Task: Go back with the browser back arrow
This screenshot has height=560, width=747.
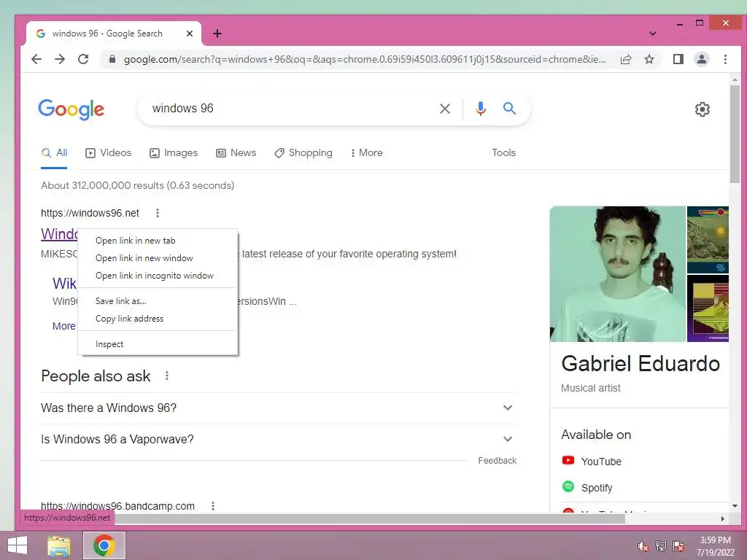Action: coord(36,59)
